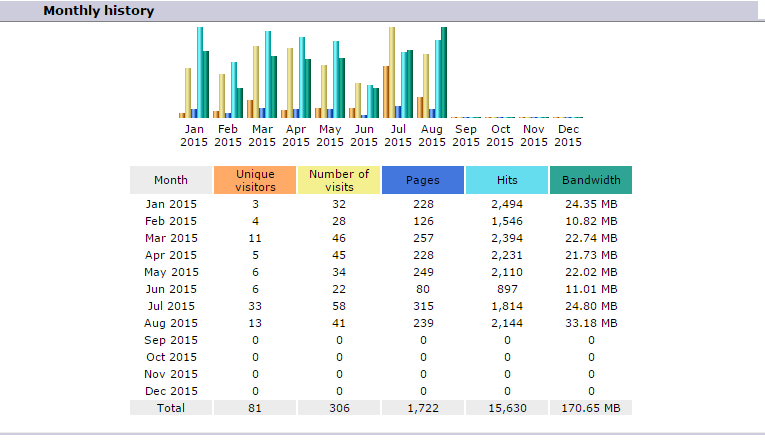Viewport: 765px width, 445px height.
Task: Click the 81 total unique visitors
Action: pos(255,408)
